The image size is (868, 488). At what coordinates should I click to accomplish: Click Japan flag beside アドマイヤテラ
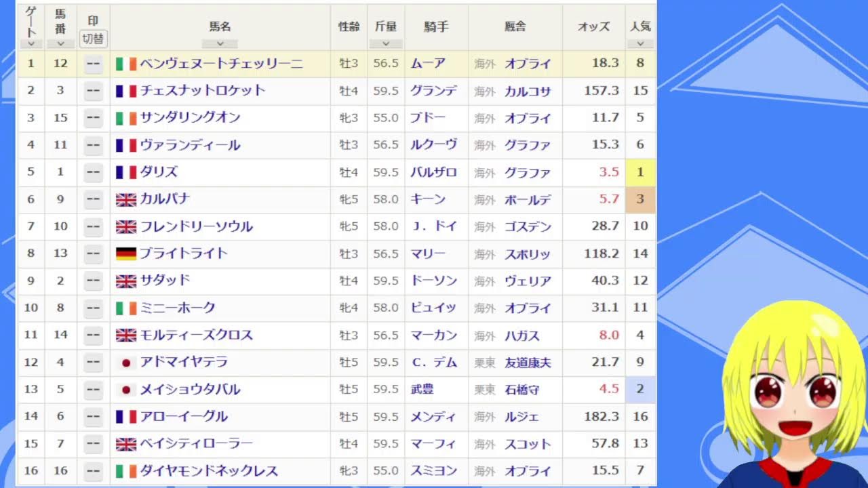point(126,363)
